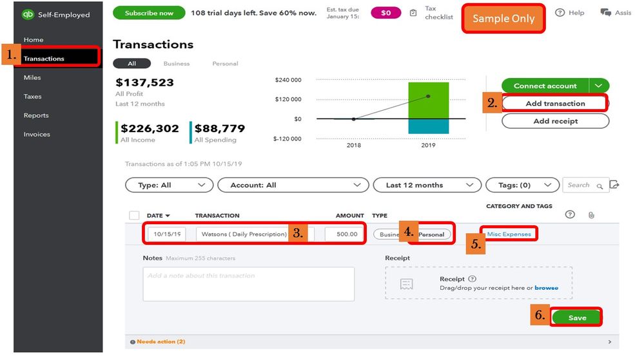
Task: Click the browse receipt link
Action: [546, 288]
